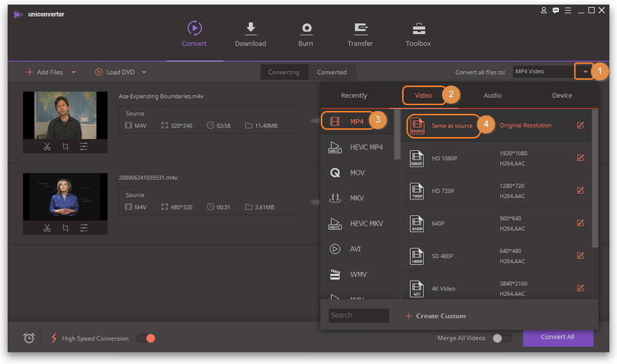
Task: Select MKV format
Action: pyautogui.click(x=356, y=198)
